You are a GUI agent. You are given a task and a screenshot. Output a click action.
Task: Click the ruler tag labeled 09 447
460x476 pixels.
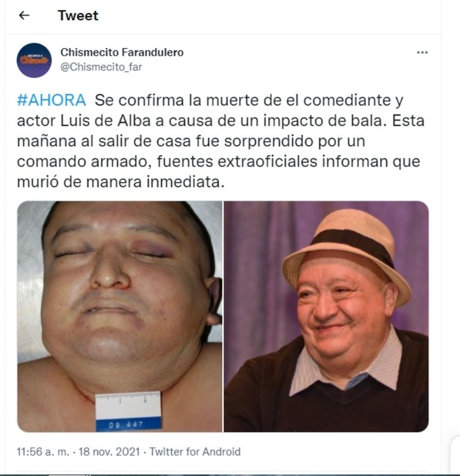click(128, 411)
